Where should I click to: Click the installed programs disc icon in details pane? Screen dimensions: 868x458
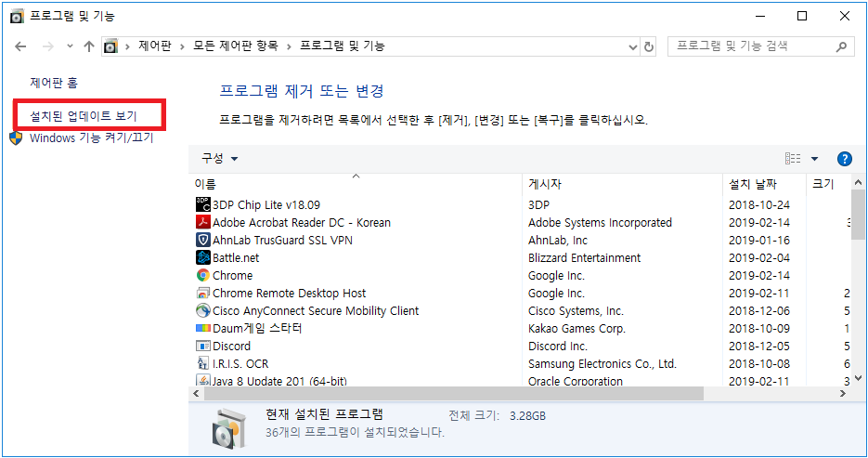click(228, 428)
